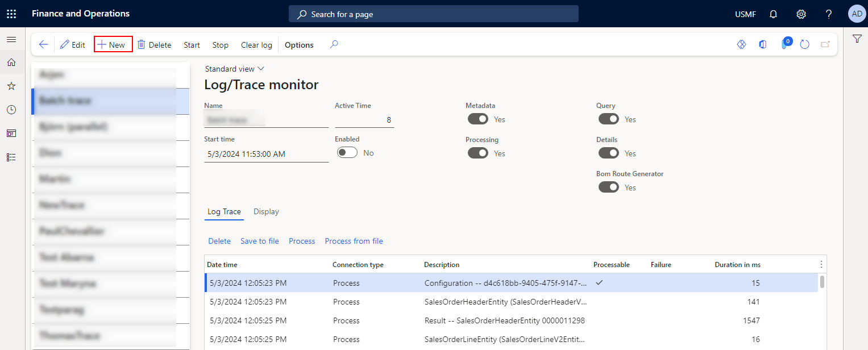Click Edit in the action pane
The width and height of the screenshot is (868, 350).
(73, 45)
